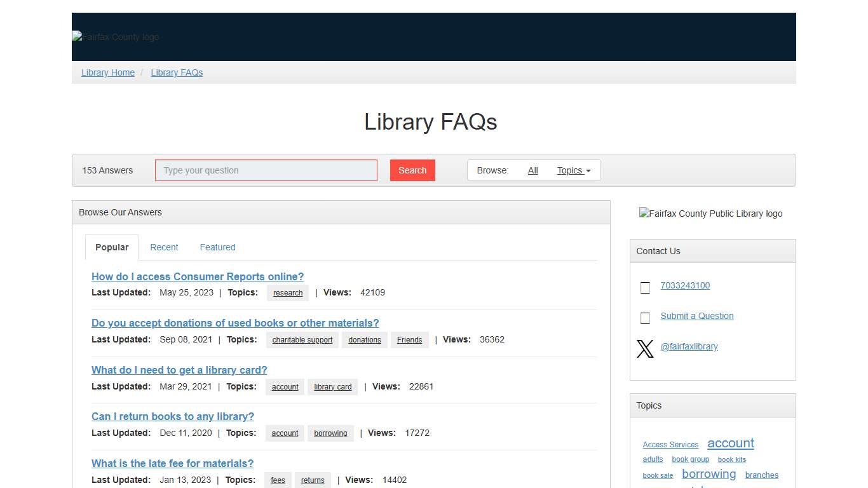Click the X (Twitter) icon in Contact Us
This screenshot has width=868, height=488.
pyautogui.click(x=645, y=349)
